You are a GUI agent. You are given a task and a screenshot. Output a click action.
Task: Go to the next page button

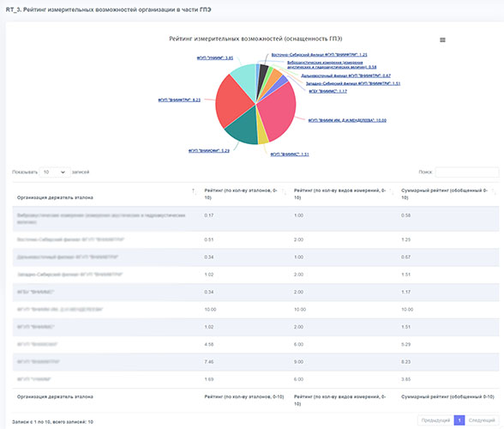pyautogui.click(x=482, y=420)
